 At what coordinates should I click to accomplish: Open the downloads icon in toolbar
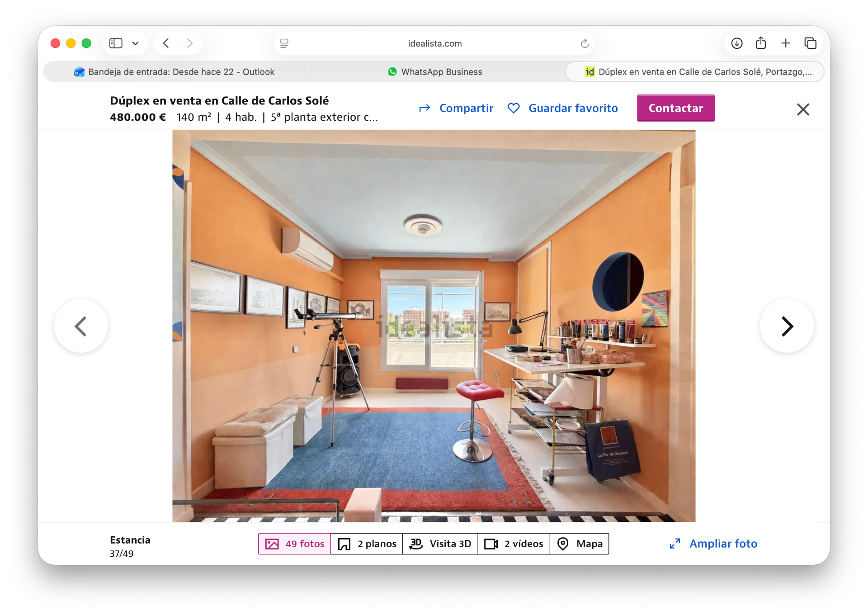click(x=737, y=43)
